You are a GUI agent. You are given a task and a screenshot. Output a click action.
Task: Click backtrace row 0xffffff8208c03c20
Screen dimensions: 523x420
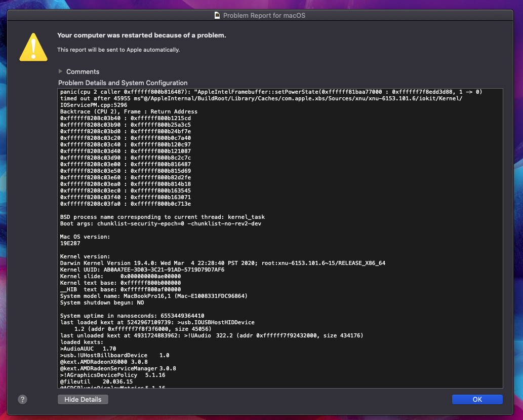(126, 138)
